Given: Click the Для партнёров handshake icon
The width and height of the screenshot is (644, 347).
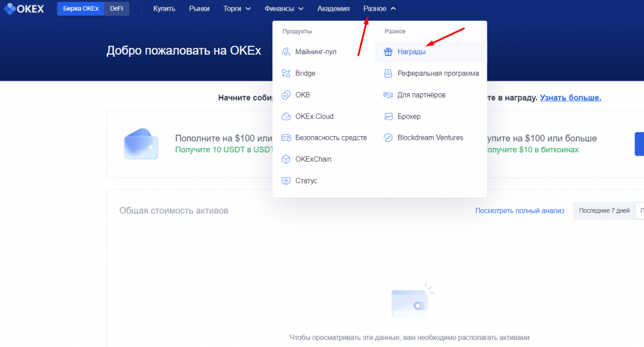Looking at the screenshot, I should 388,95.
